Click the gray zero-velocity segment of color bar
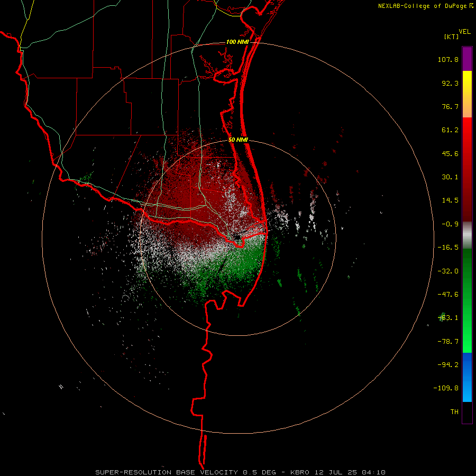This screenshot has width=476, height=476. point(467,235)
